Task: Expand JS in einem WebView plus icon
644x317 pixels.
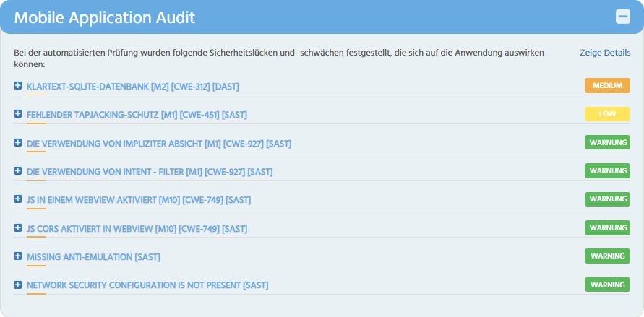Action: pyautogui.click(x=17, y=199)
